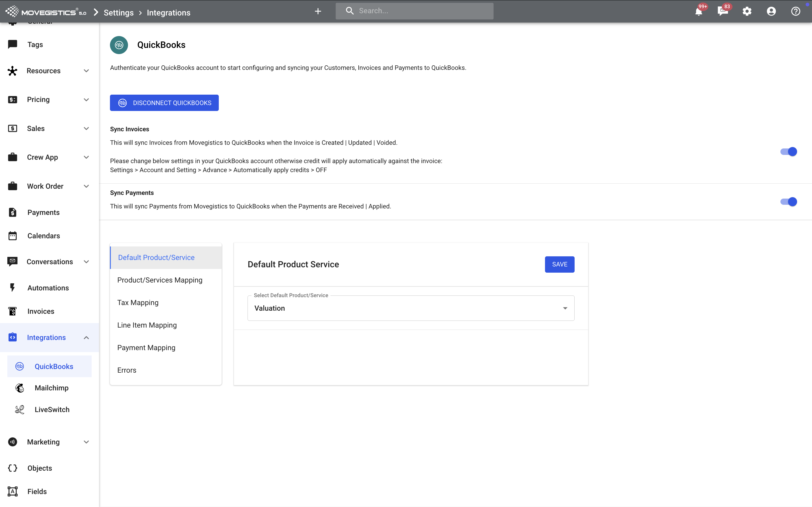812x507 pixels.
Task: Click the settings gear icon
Action: coord(747,11)
